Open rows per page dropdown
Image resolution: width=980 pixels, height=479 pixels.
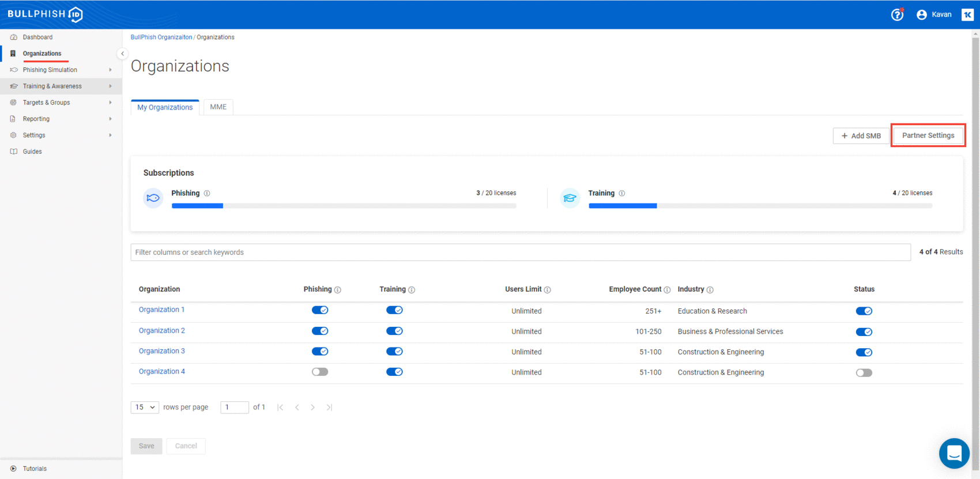(x=145, y=408)
